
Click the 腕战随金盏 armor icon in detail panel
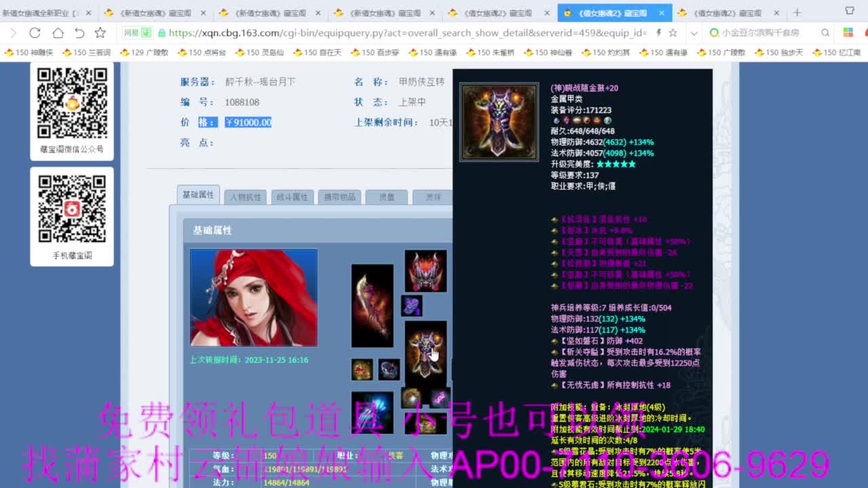click(x=498, y=121)
